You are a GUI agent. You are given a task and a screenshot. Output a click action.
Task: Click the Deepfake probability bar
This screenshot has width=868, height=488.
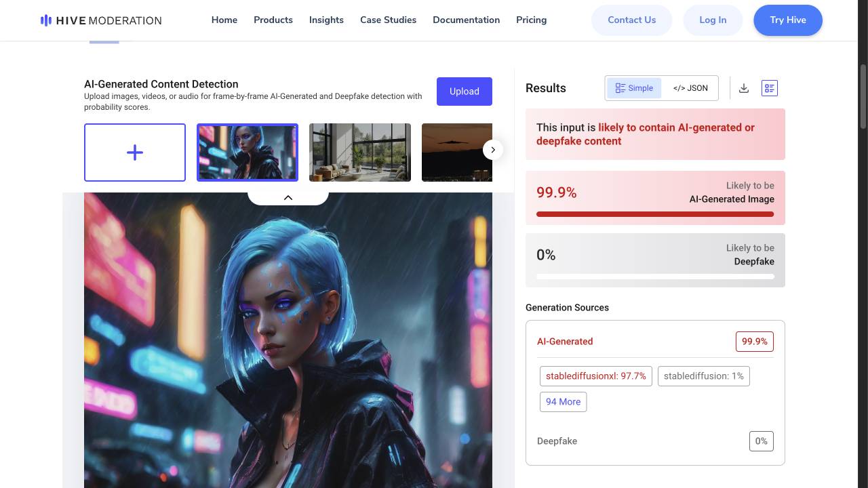point(655,277)
